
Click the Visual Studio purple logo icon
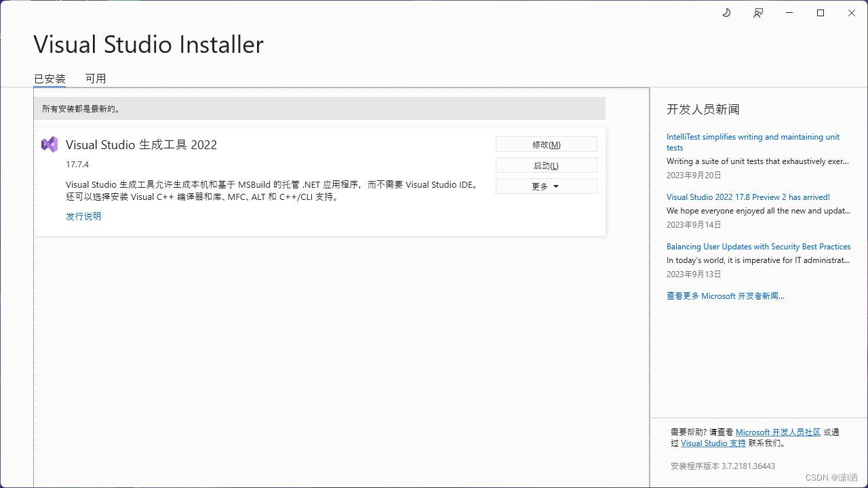[x=50, y=144]
